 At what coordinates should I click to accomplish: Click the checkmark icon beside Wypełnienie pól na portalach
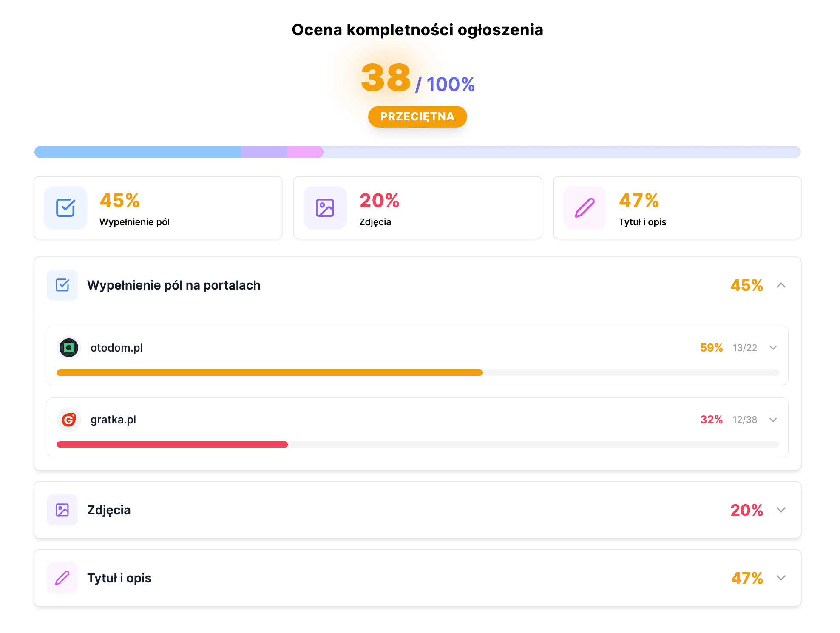click(x=62, y=285)
